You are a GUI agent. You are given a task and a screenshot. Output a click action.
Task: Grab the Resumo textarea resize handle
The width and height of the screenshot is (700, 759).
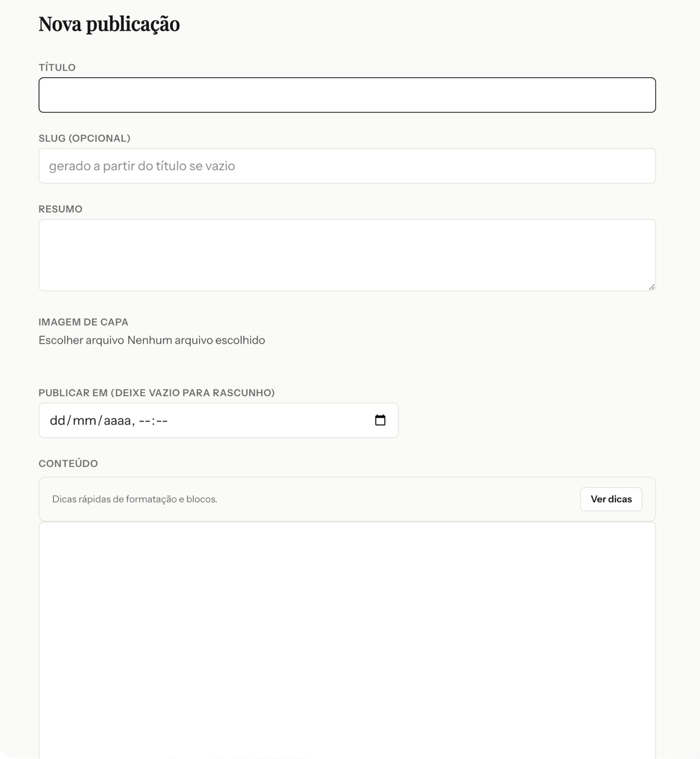[x=652, y=287]
